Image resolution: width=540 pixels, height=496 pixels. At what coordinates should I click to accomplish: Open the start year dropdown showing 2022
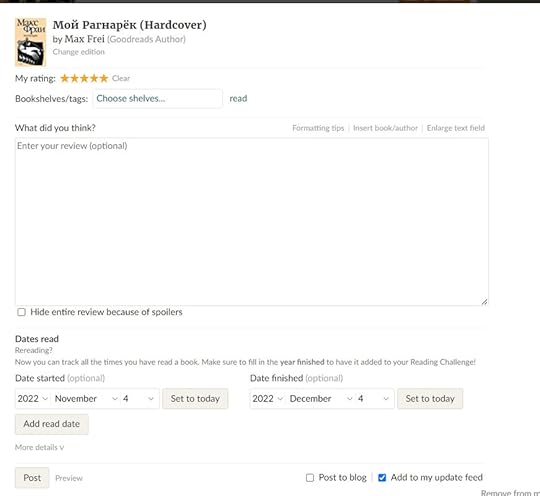(x=33, y=399)
